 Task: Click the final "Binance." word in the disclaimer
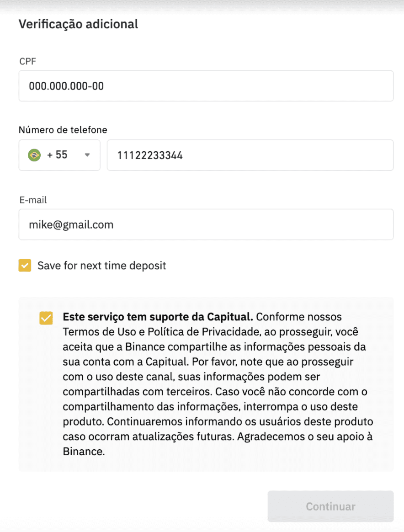[x=84, y=452]
